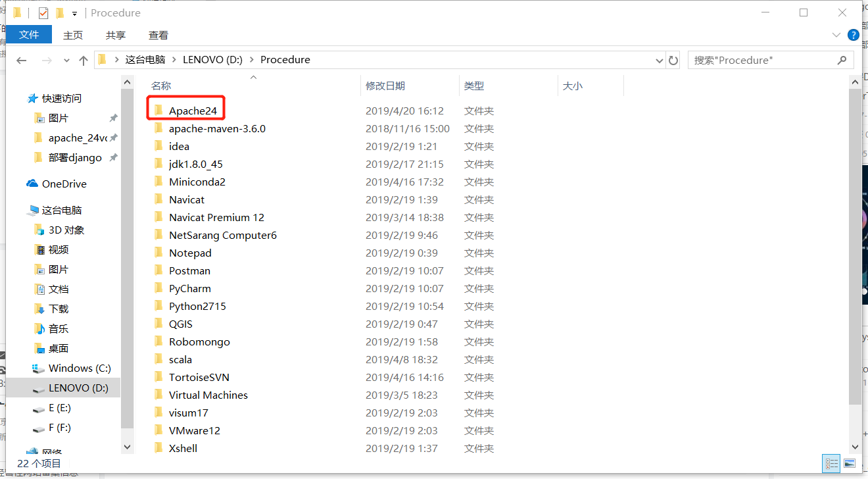Viewport: 868px width, 479px height.
Task: Switch to details view in status bar
Action: (x=831, y=464)
